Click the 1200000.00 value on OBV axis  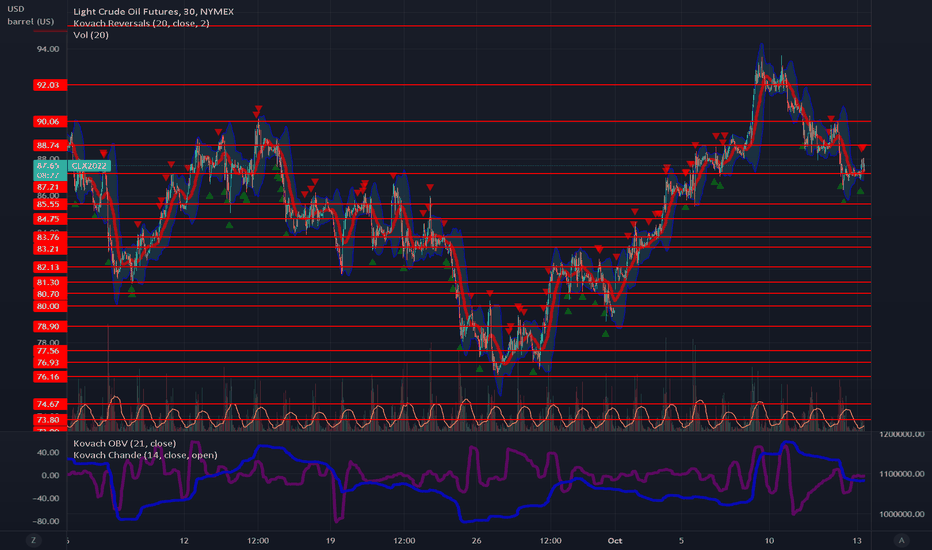(900, 435)
